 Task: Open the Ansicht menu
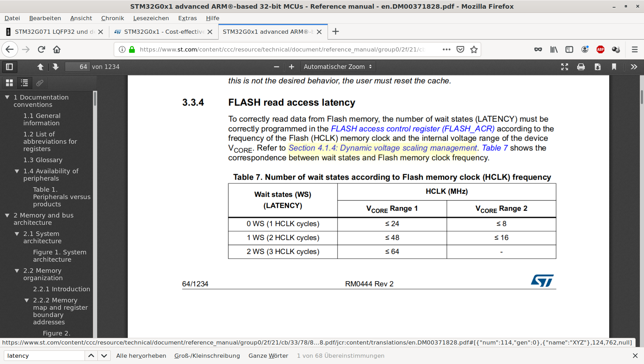[81, 18]
